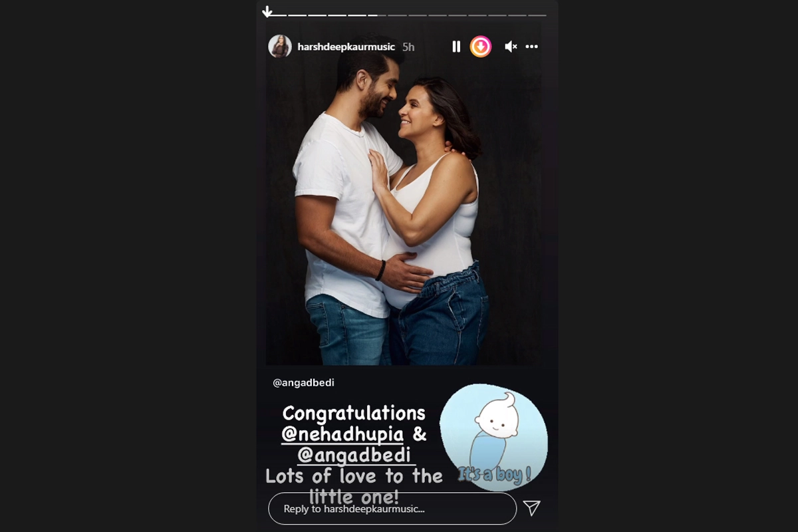Click the orange story download icon

pos(481,47)
